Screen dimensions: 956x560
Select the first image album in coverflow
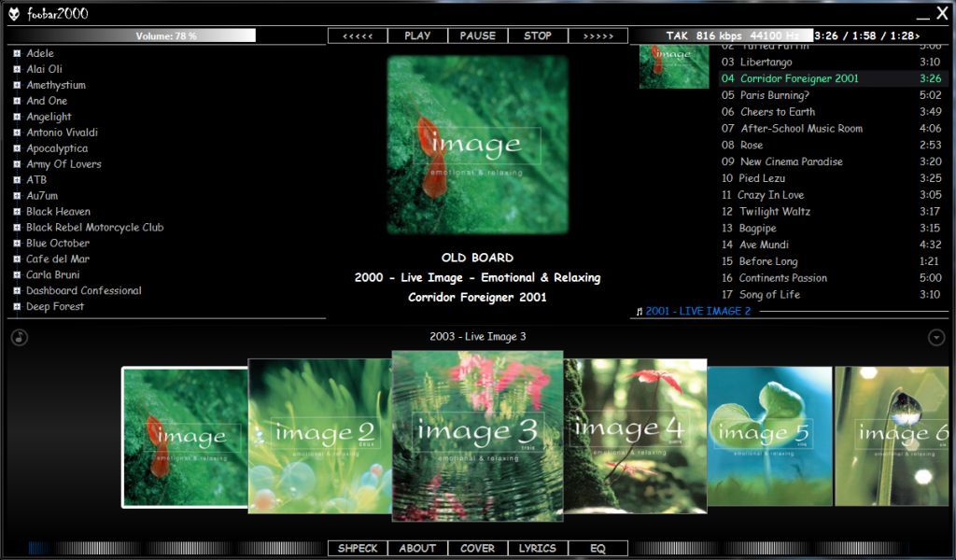(x=186, y=437)
